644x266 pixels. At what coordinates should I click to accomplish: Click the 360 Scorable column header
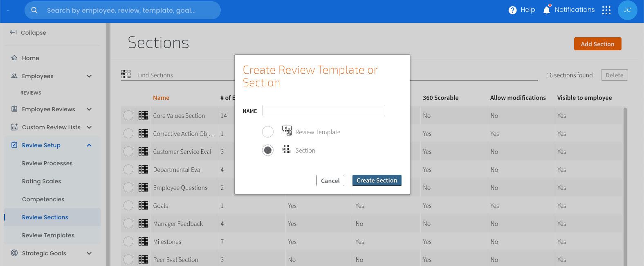pos(441,98)
